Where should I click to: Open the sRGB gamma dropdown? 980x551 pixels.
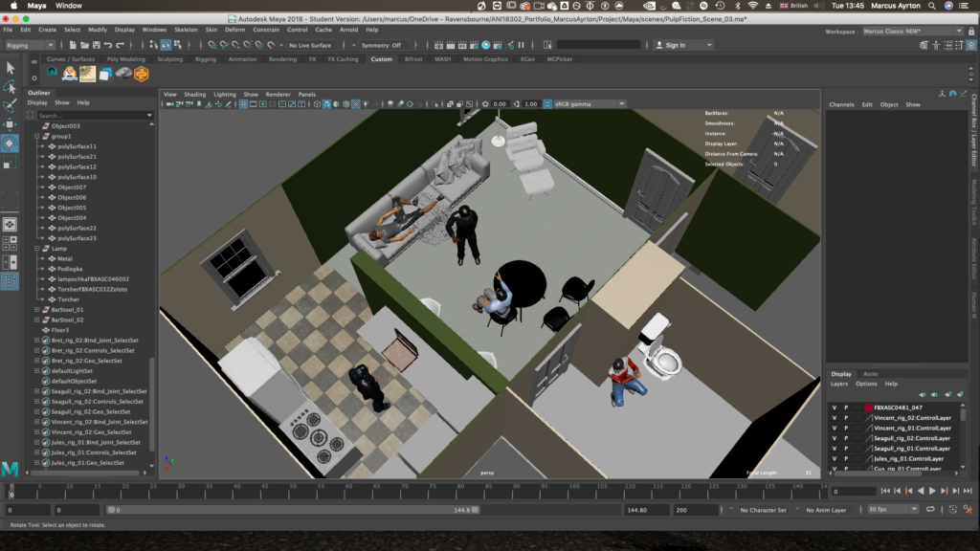(590, 104)
